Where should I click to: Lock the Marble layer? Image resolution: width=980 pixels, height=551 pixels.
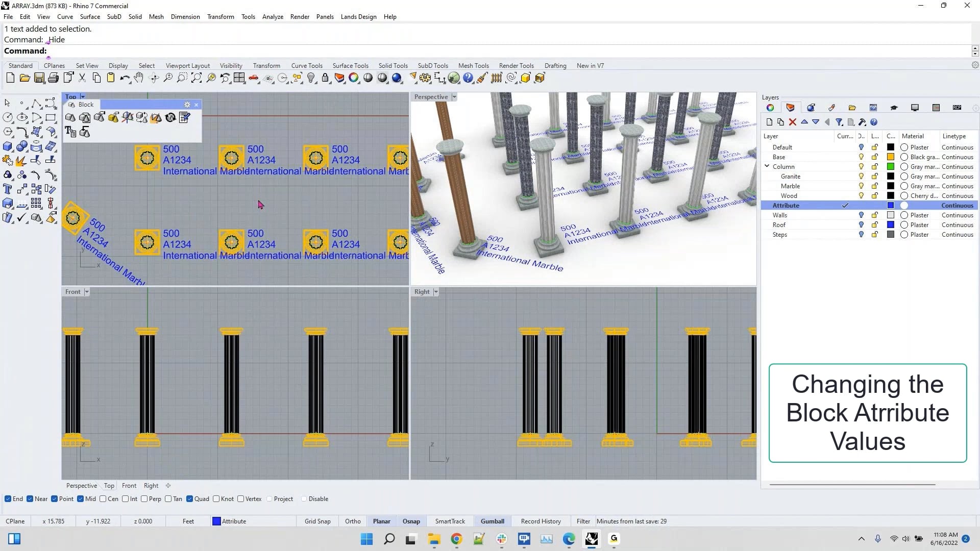(x=875, y=186)
